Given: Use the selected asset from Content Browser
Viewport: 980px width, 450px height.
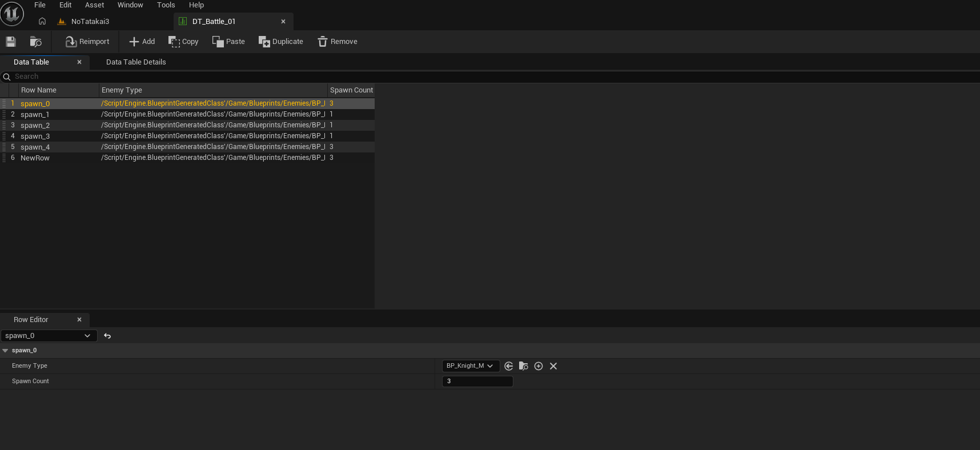Looking at the screenshot, I should 509,366.
